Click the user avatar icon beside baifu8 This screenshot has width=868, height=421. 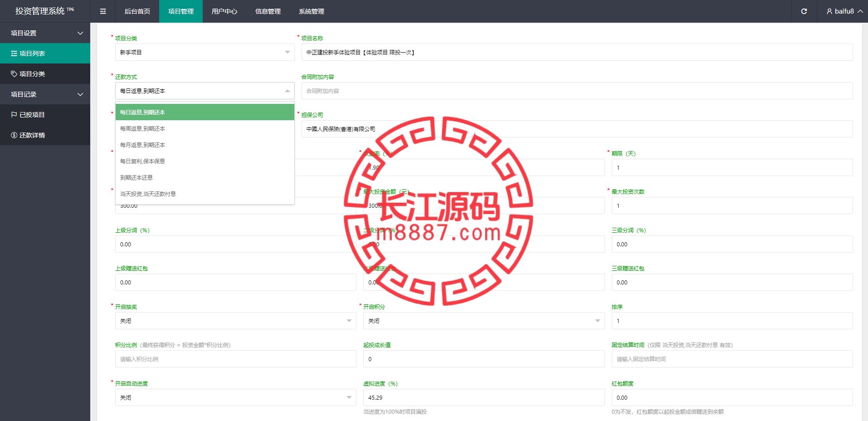tap(829, 11)
